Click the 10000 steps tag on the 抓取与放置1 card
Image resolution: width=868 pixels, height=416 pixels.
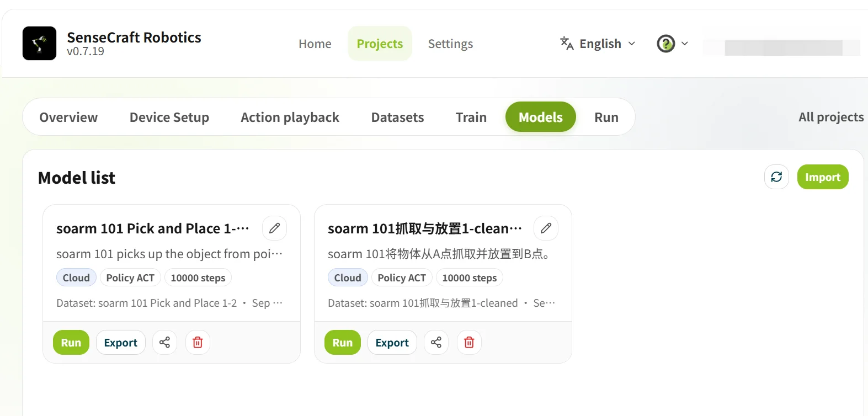pos(470,278)
